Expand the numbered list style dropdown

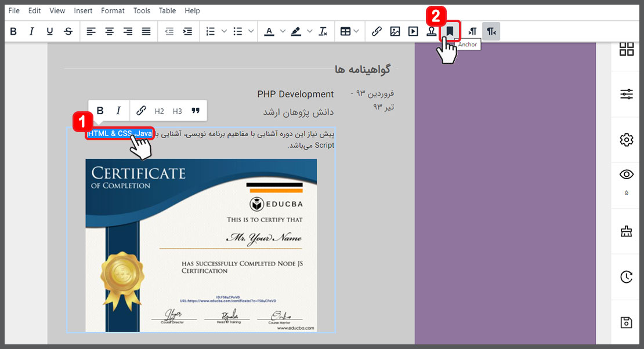tap(224, 31)
